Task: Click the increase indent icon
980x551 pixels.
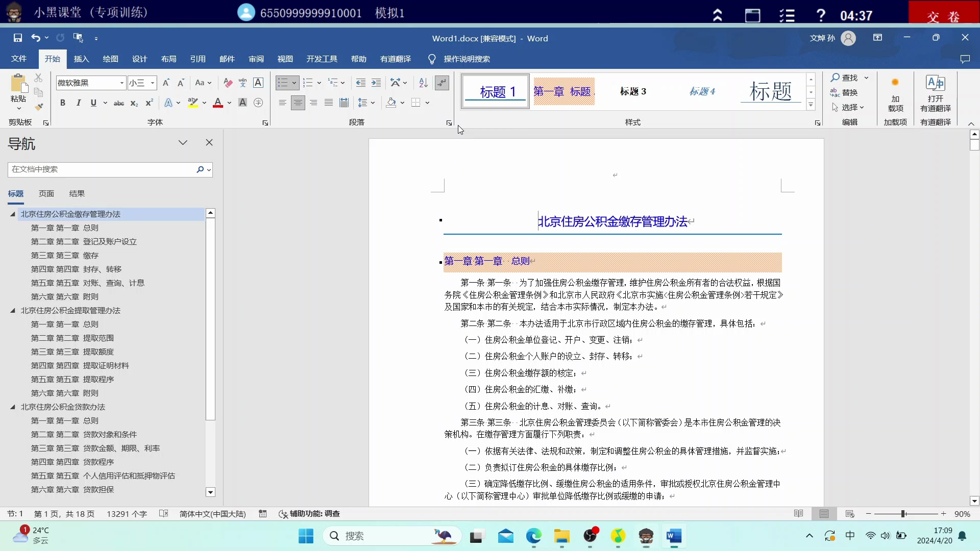Action: [x=376, y=83]
